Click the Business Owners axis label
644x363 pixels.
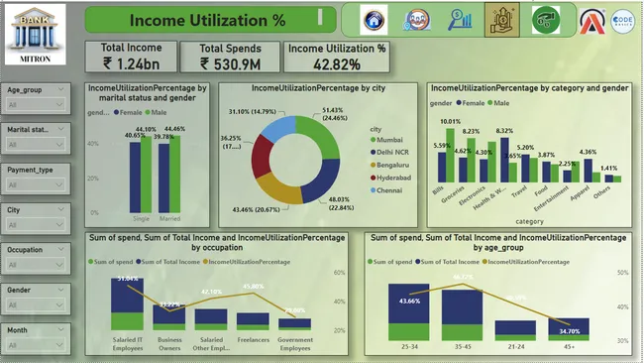169,344
